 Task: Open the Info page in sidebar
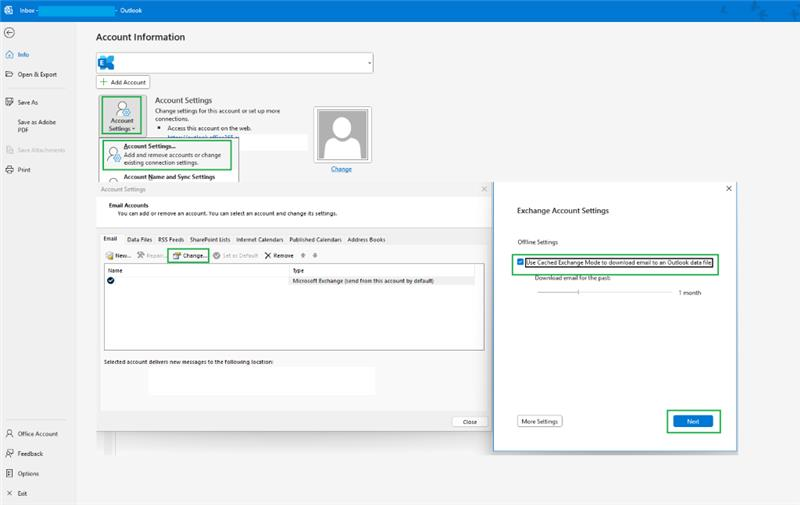pyautogui.click(x=17, y=55)
